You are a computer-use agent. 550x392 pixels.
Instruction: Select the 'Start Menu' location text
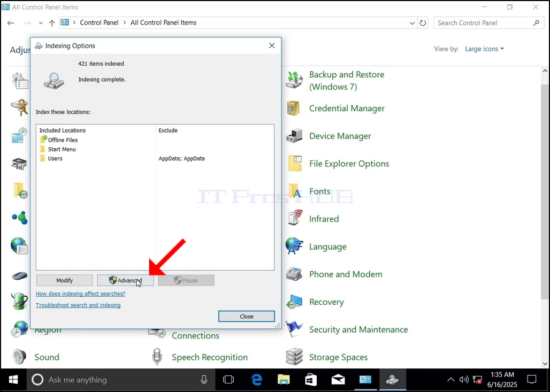pos(62,149)
